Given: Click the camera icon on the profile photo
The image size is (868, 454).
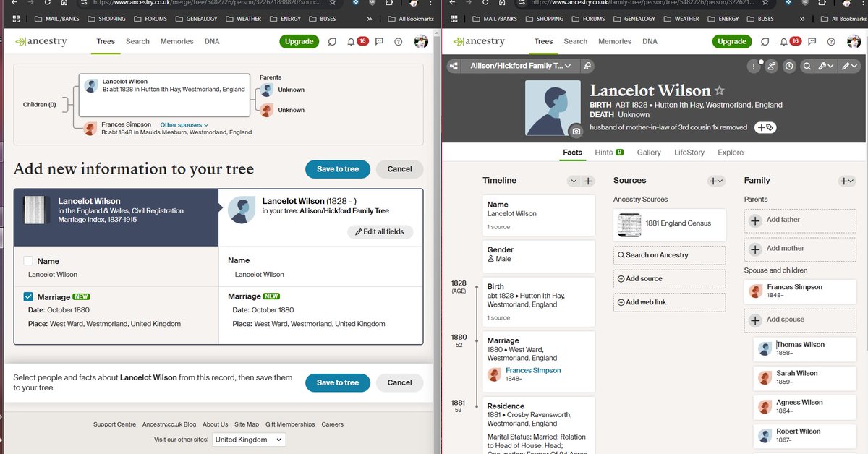Looking at the screenshot, I should [576, 131].
